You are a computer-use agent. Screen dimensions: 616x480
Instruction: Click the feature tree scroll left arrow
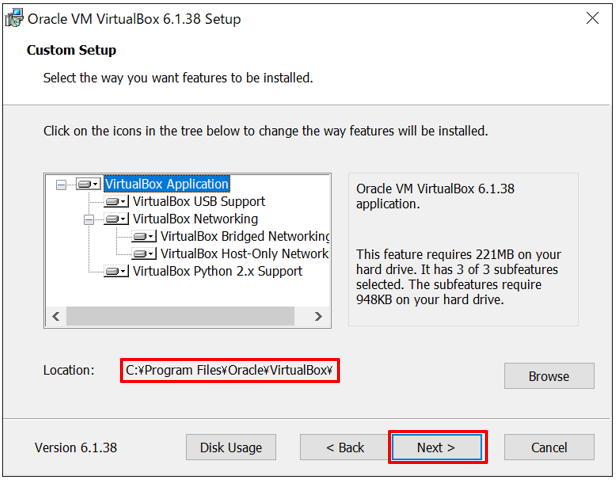tap(56, 316)
